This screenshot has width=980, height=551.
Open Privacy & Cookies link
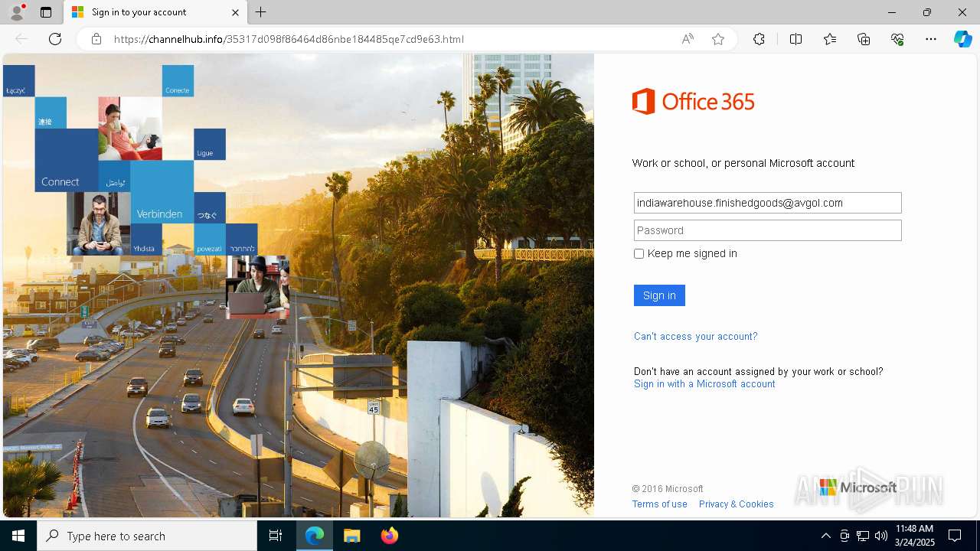pos(737,504)
